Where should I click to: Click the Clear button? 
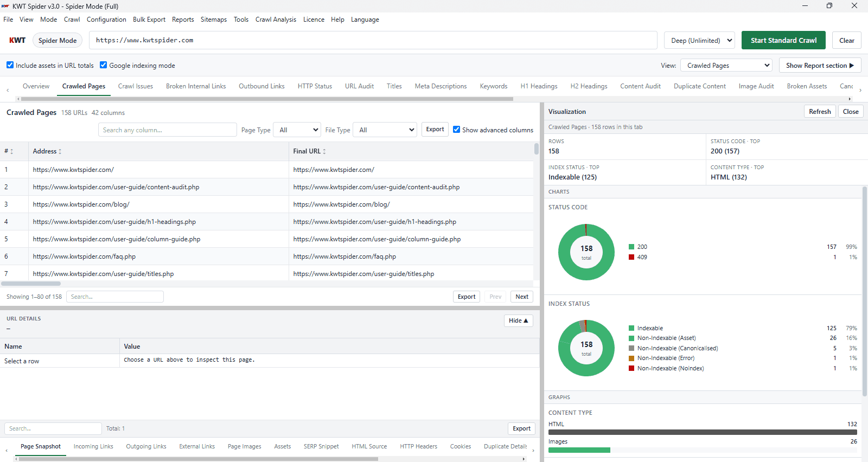pos(846,40)
